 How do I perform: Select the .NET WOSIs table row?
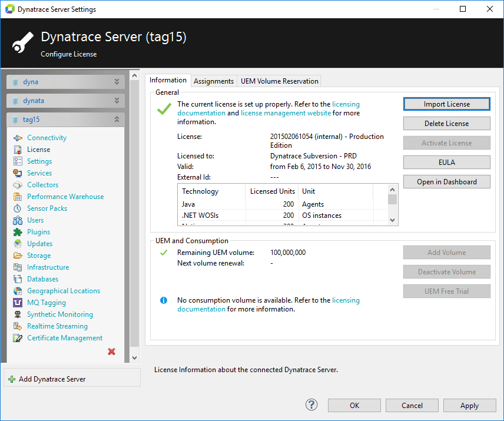[x=283, y=216]
